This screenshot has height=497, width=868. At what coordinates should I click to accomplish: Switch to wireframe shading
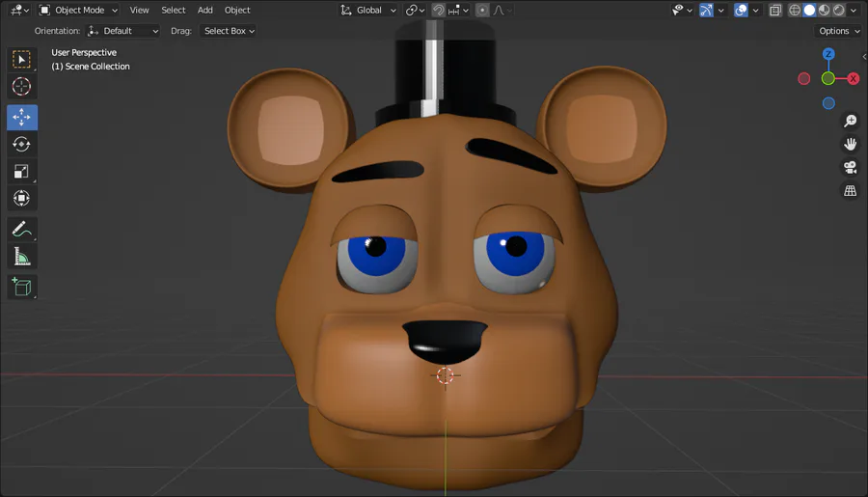pos(795,10)
